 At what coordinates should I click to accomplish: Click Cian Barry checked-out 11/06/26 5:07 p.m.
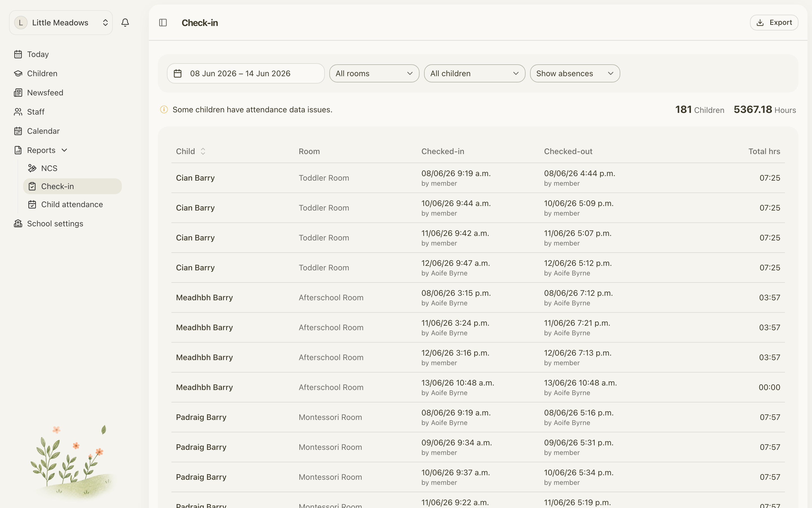point(577,233)
